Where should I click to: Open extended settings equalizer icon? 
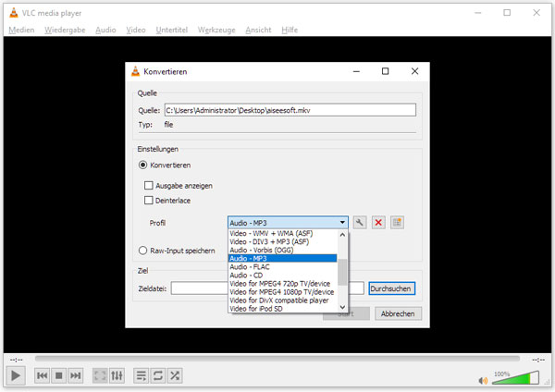[117, 375]
